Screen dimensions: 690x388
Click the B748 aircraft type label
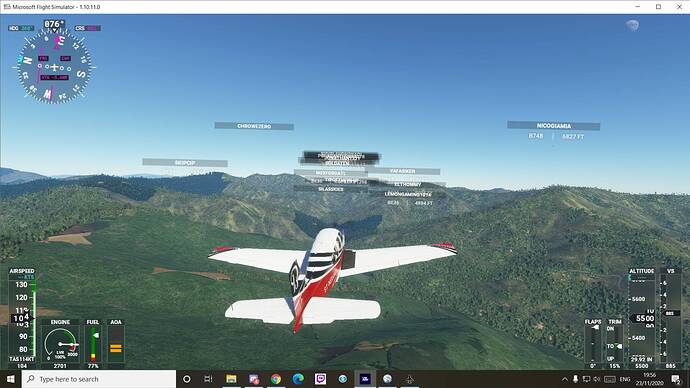click(536, 136)
